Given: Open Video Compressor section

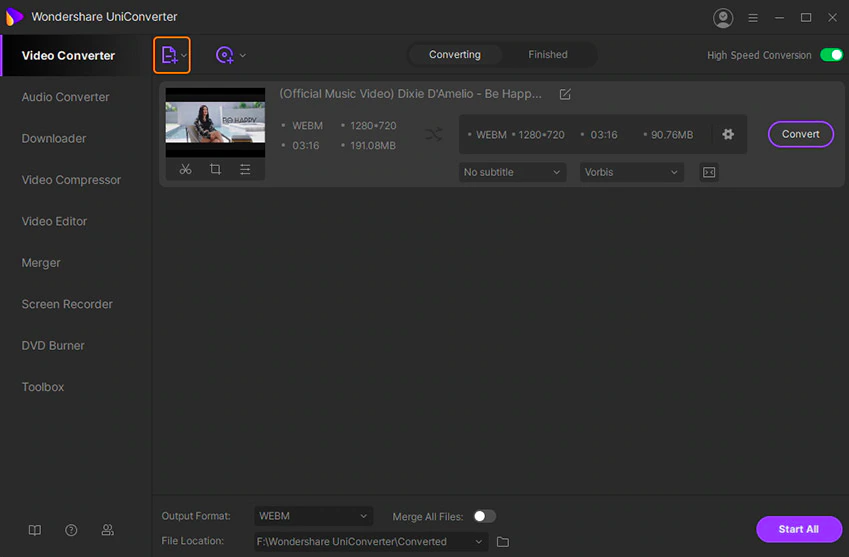Looking at the screenshot, I should tap(71, 180).
